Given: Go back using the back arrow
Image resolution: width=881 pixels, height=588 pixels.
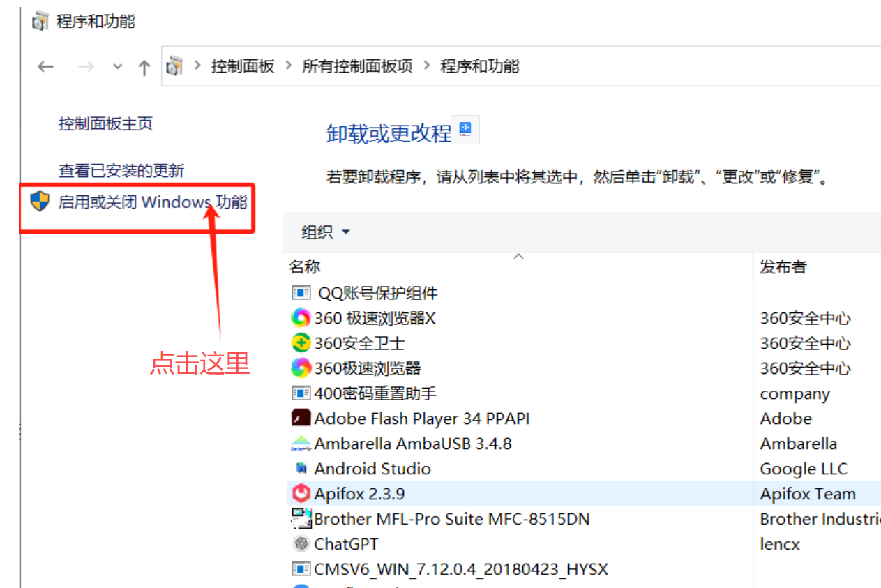Looking at the screenshot, I should pyautogui.click(x=46, y=67).
